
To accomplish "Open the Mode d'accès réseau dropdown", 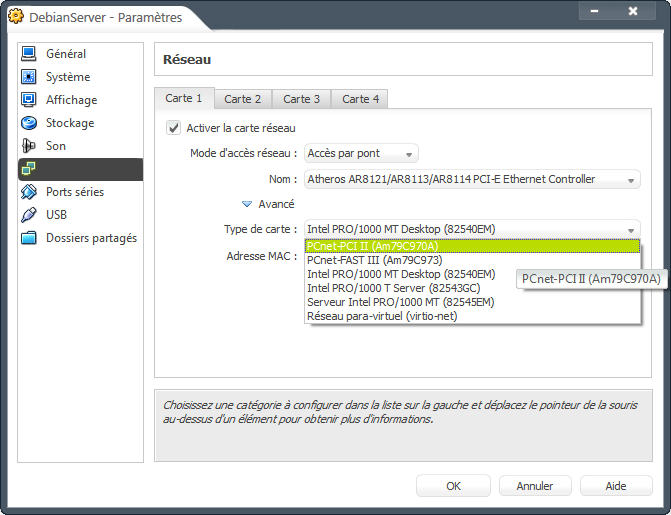I will click(x=360, y=154).
